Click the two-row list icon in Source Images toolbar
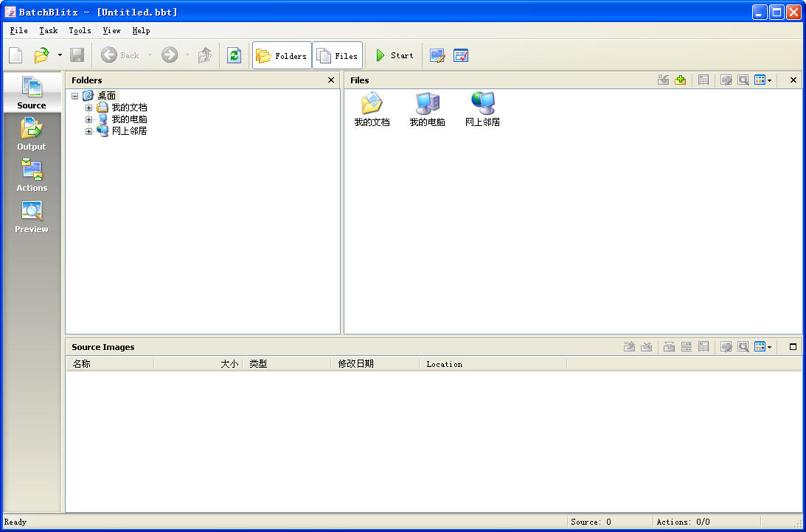806x532 pixels. click(687, 347)
